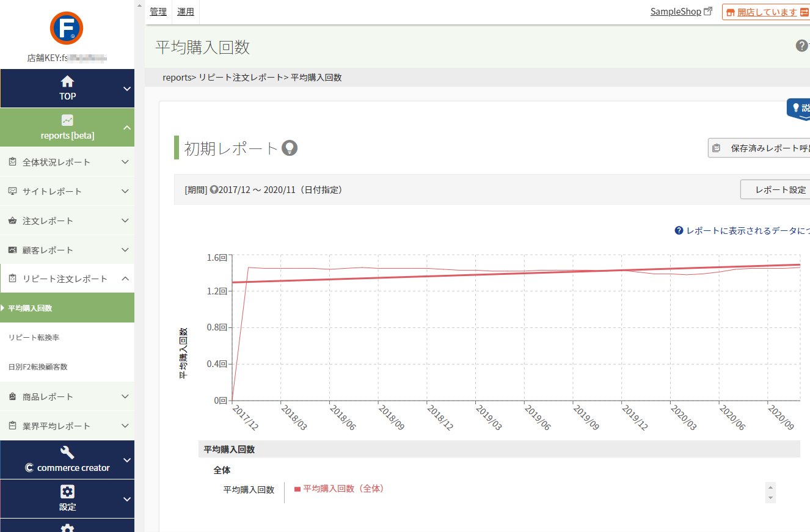
Task: Expand 顧客レポート chevron
Action: tap(125, 250)
